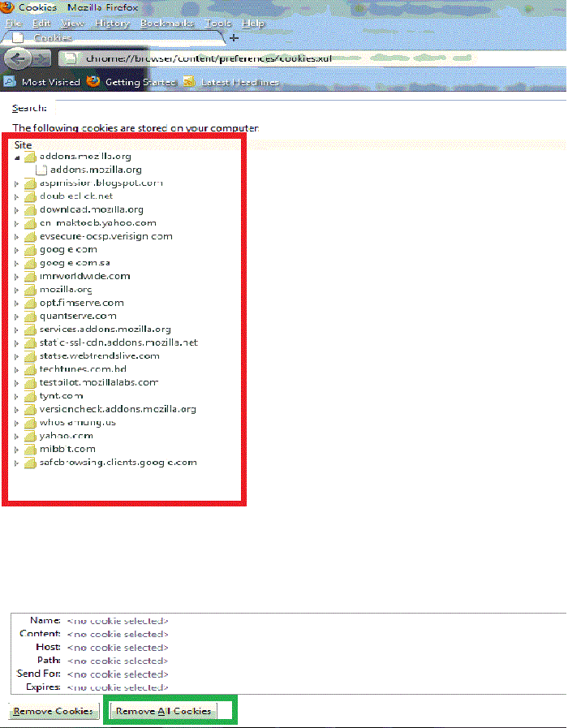Click folder icon for doubleclick.net

pyautogui.click(x=30, y=196)
